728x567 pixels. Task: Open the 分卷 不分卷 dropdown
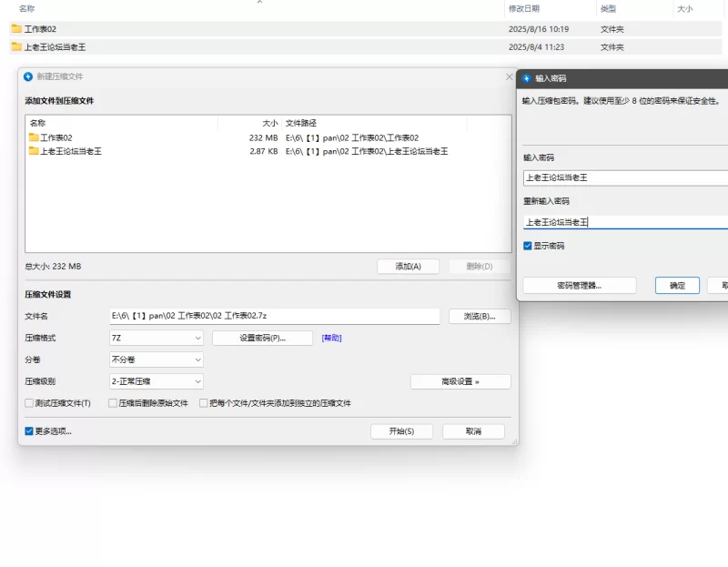click(157, 359)
